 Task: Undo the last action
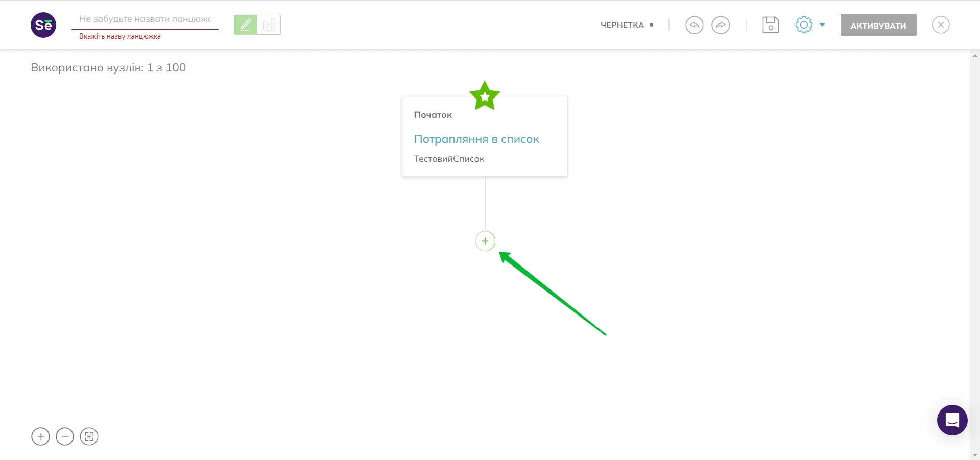coord(694,25)
